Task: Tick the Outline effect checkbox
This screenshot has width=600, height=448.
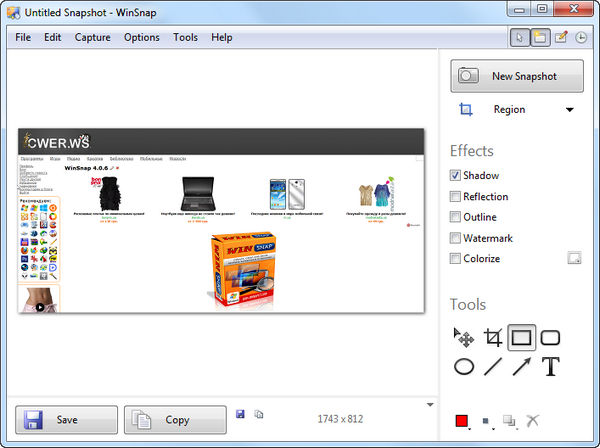Action: point(456,217)
